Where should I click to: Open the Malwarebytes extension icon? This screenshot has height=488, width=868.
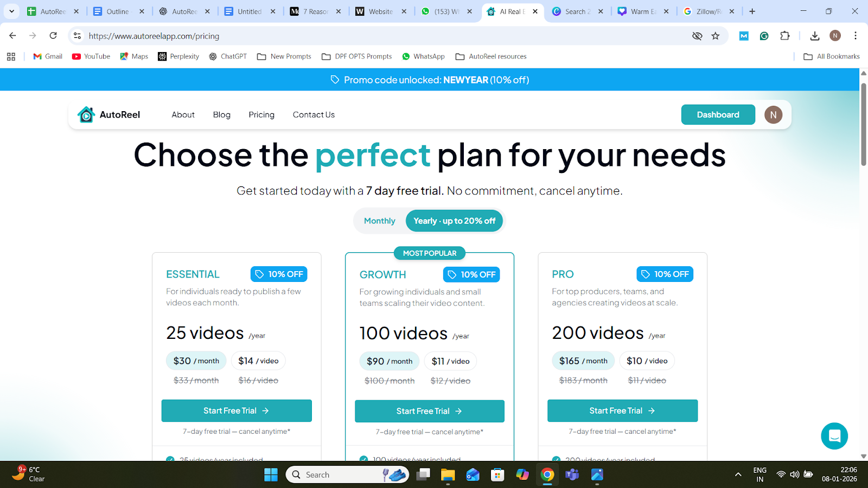pyautogui.click(x=744, y=36)
